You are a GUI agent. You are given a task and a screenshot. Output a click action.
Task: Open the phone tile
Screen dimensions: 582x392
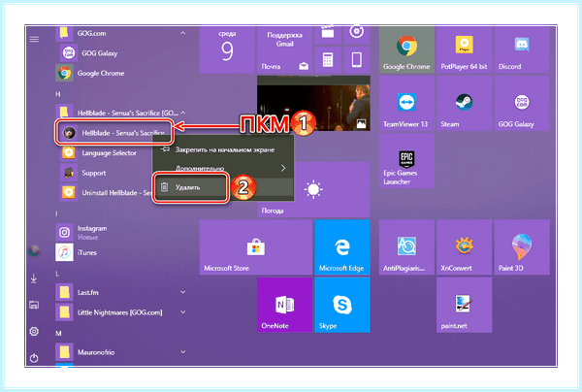357,60
